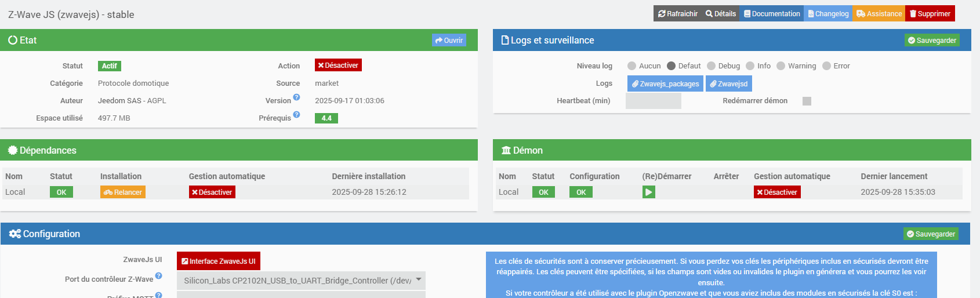Click help icon next to Prérequis
Viewport: 980px width, 298px height.
coord(296,115)
